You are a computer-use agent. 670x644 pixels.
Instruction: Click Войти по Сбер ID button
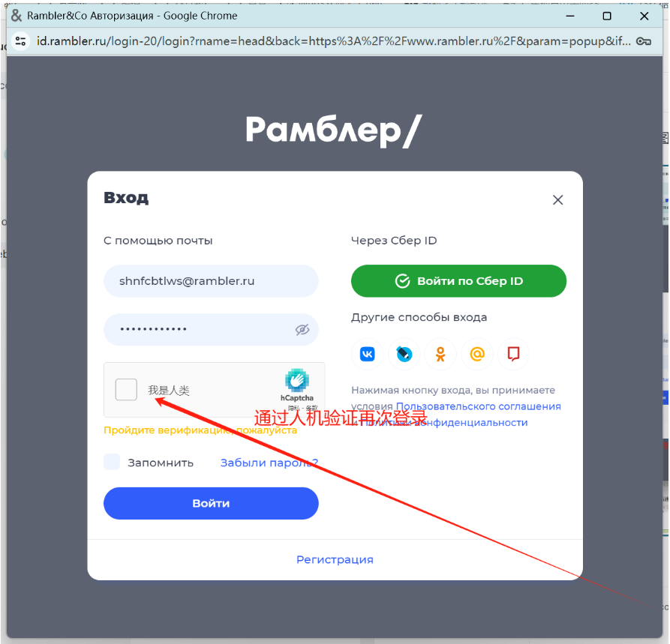click(459, 281)
